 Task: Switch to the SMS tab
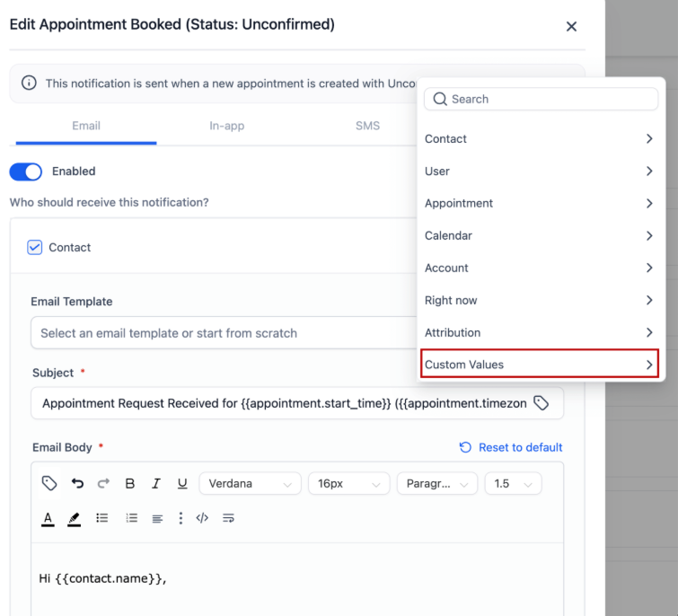tap(367, 126)
